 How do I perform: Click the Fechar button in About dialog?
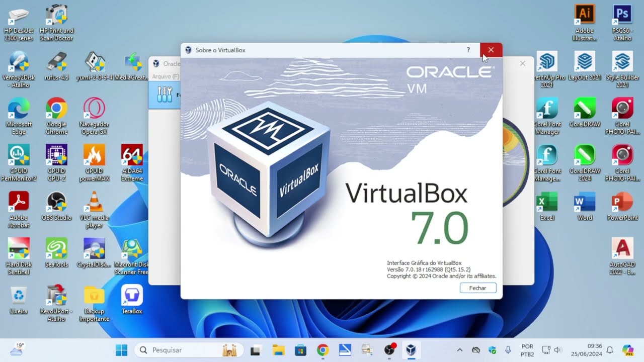pyautogui.click(x=478, y=288)
